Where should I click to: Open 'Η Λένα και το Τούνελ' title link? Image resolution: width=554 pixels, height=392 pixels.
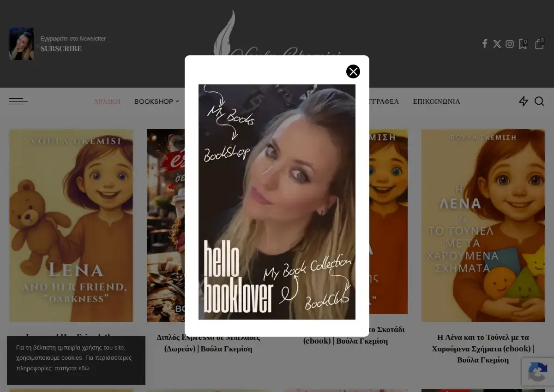(x=483, y=349)
